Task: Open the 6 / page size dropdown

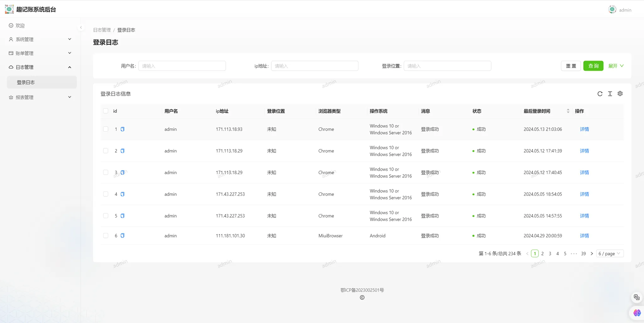Action: tap(609, 254)
